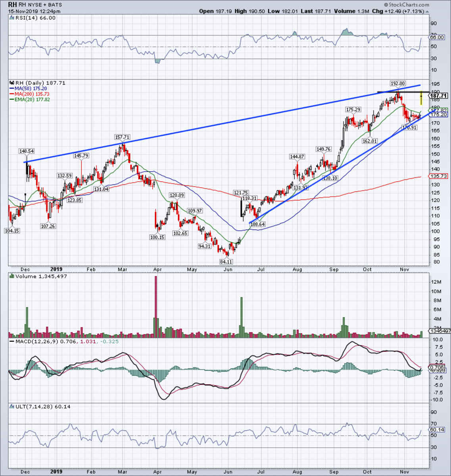Viewport: 451px width, 476px height.
Task: Click the 94.31 May low label
Action: 204,246
